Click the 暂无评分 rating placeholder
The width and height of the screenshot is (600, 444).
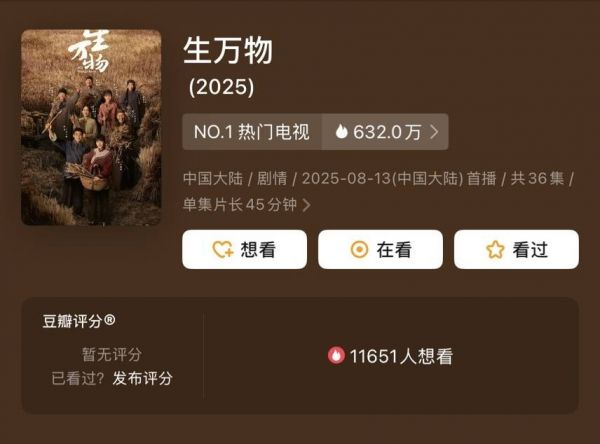coord(112,354)
